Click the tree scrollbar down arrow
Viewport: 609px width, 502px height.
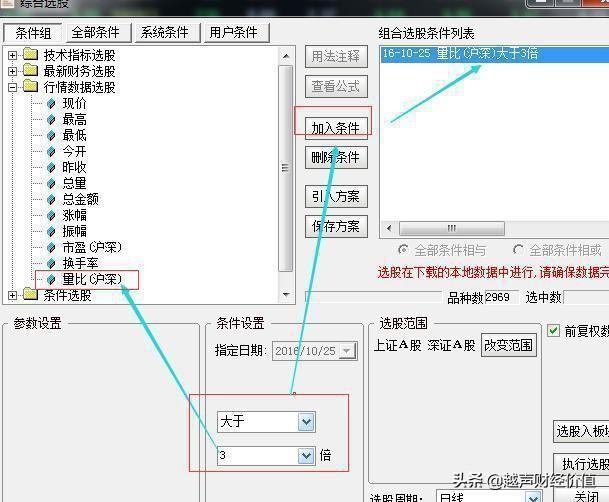tap(286, 295)
